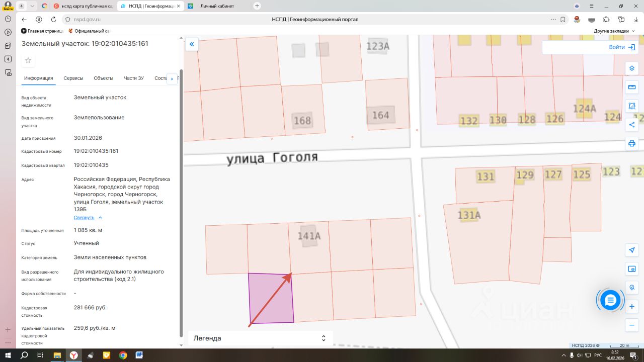Screen dimensions: 644x362
Task: Open Главная страница bookmark
Action: 41,31
